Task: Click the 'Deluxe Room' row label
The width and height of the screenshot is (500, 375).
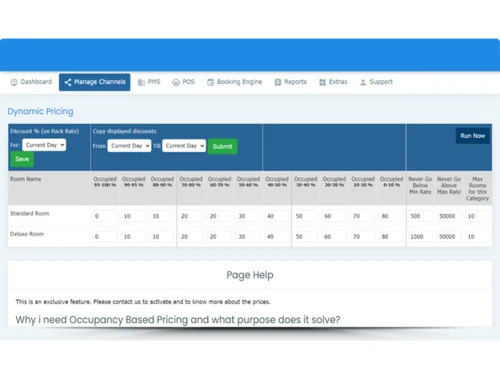Action: (27, 234)
